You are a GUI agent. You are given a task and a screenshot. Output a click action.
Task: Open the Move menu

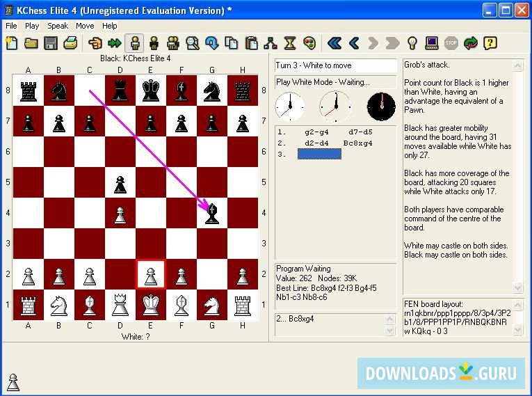coord(85,26)
